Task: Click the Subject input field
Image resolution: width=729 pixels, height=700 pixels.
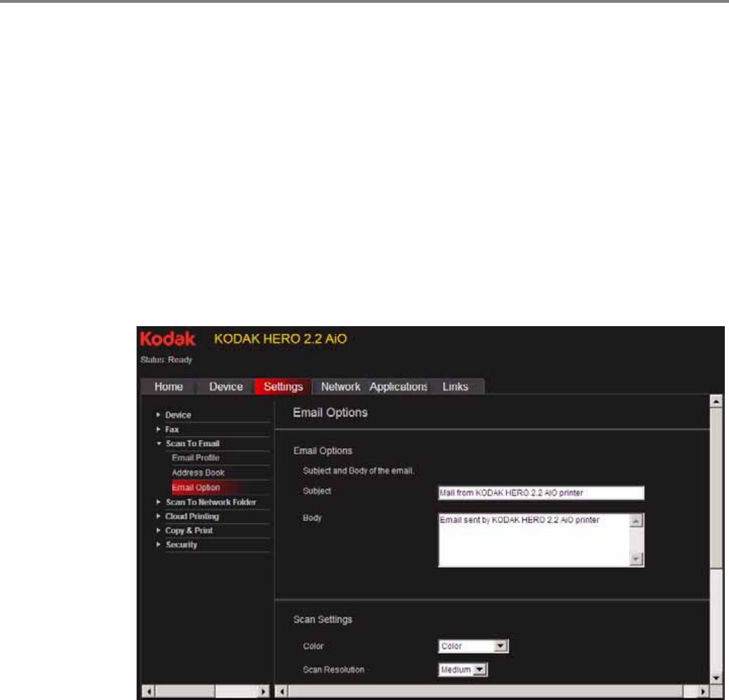Action: [541, 493]
